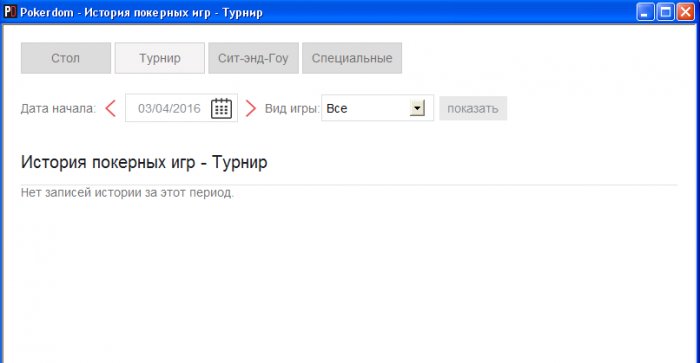The height and width of the screenshot is (363, 700).
Task: Click the Вид игры label
Action: [x=292, y=108]
